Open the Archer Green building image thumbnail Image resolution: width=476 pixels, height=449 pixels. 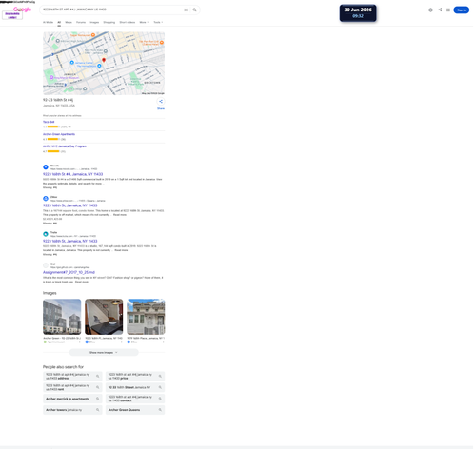(62, 318)
